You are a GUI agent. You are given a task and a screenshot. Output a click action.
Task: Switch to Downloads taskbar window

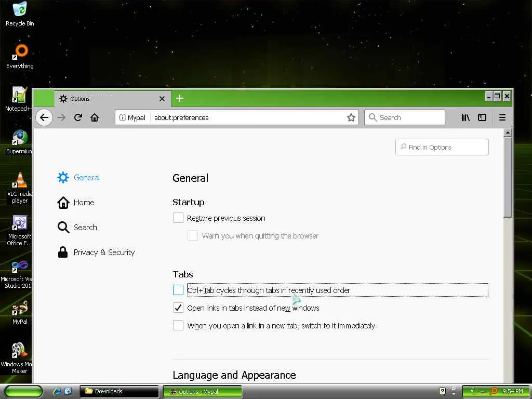[119, 391]
